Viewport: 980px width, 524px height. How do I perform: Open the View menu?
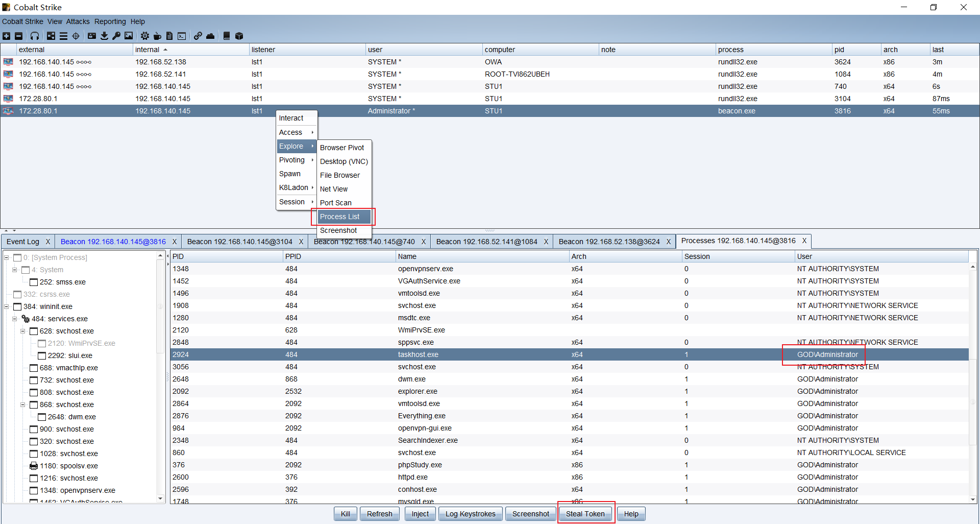[55, 21]
